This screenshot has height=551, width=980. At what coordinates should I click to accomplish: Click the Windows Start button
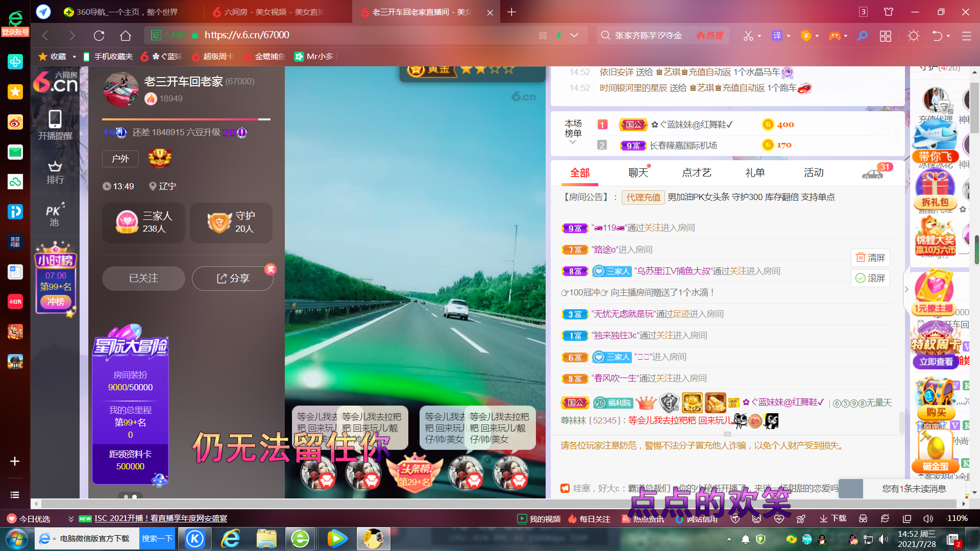click(17, 539)
